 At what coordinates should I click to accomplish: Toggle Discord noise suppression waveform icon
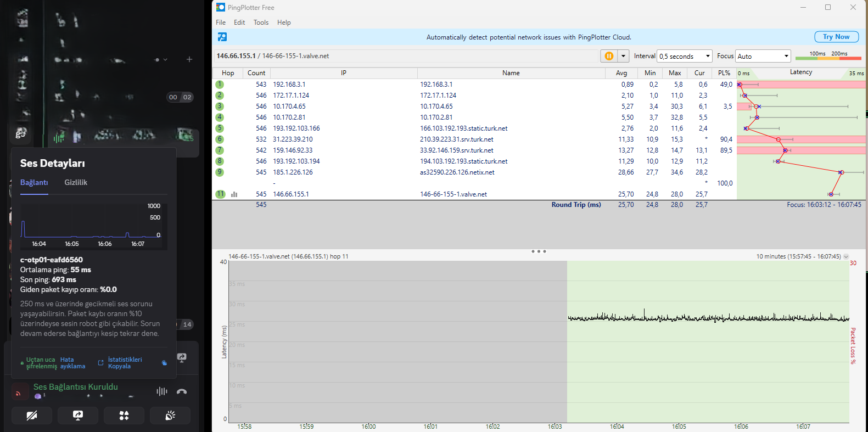161,391
